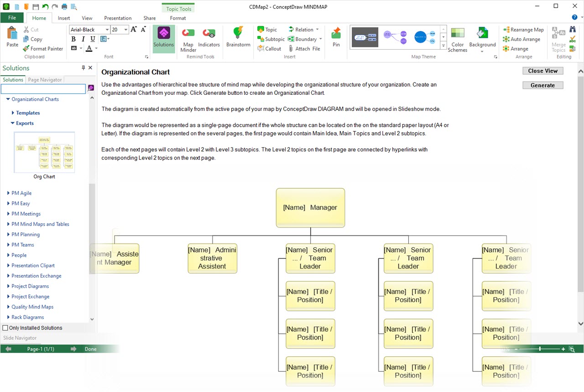Screen dimensions: 584x392
Task: Click the Rearrange Map icon
Action: pos(506,30)
